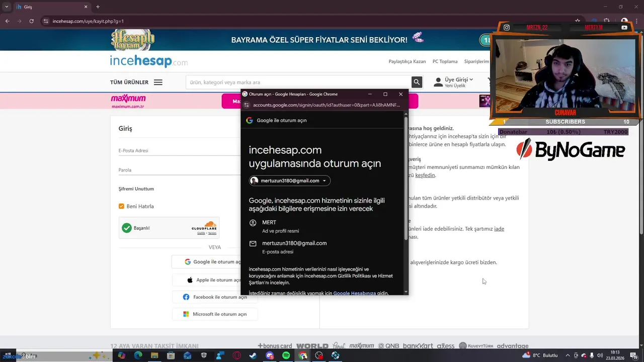This screenshot has height=362, width=644.
Task: Open the notification center bell
Action: 633,355
